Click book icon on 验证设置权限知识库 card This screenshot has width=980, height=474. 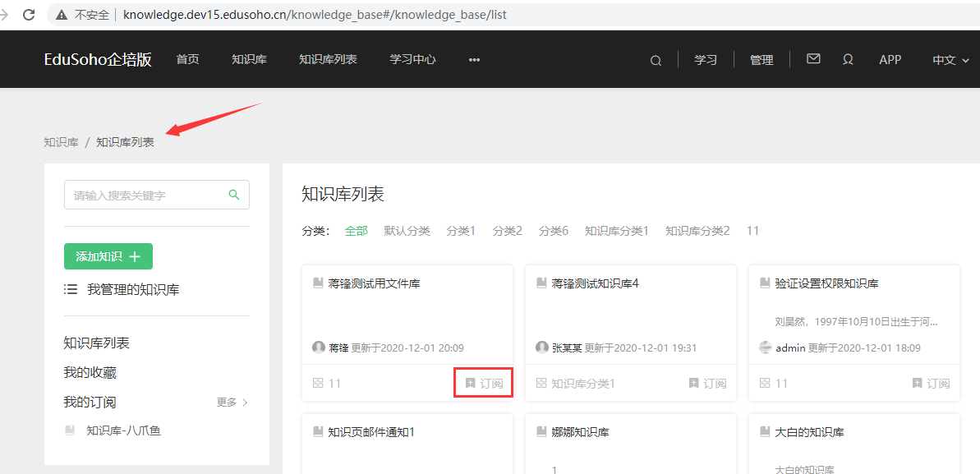coord(765,283)
